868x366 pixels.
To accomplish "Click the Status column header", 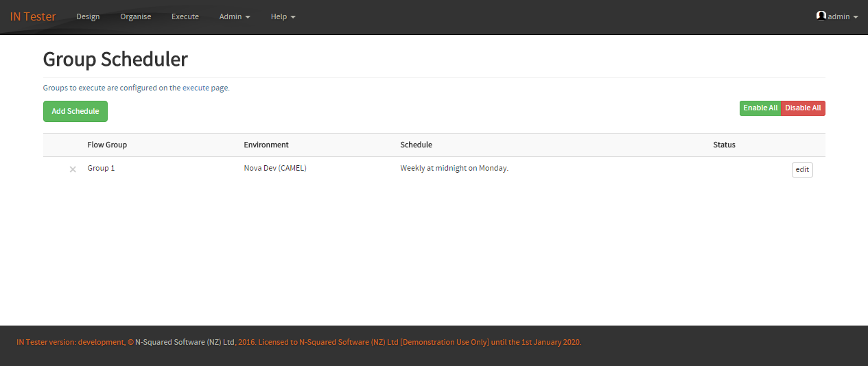I will tap(724, 145).
